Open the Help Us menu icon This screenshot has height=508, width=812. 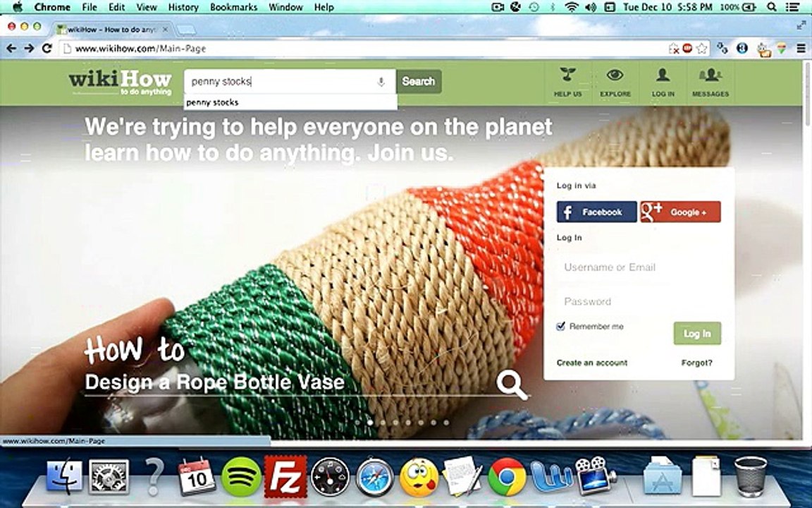tap(568, 82)
